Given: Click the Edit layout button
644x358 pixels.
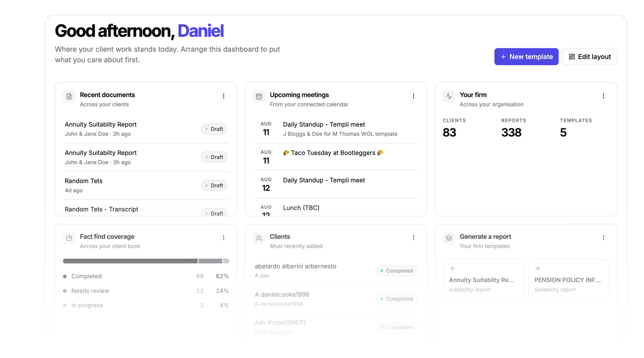Looking at the screenshot, I should tap(589, 57).
